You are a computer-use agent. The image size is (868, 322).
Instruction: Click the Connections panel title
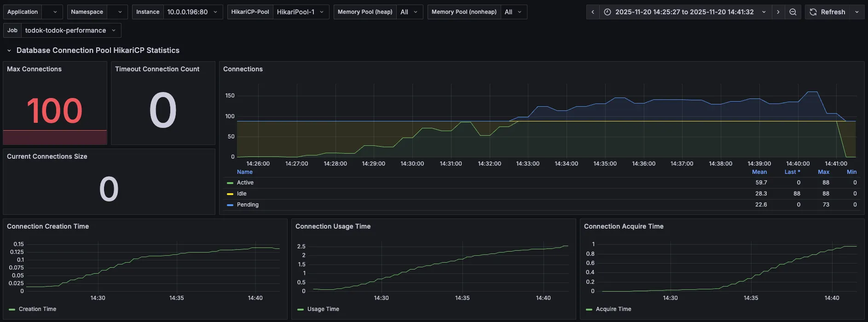point(243,69)
